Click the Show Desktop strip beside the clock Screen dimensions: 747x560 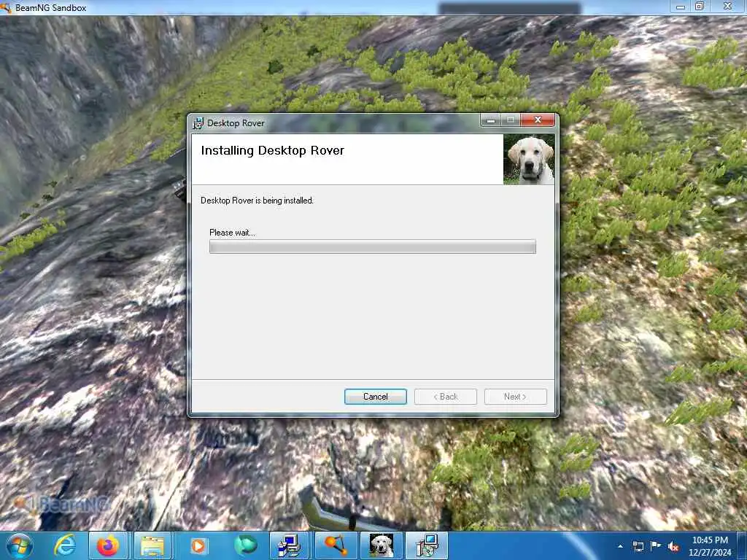(742, 545)
